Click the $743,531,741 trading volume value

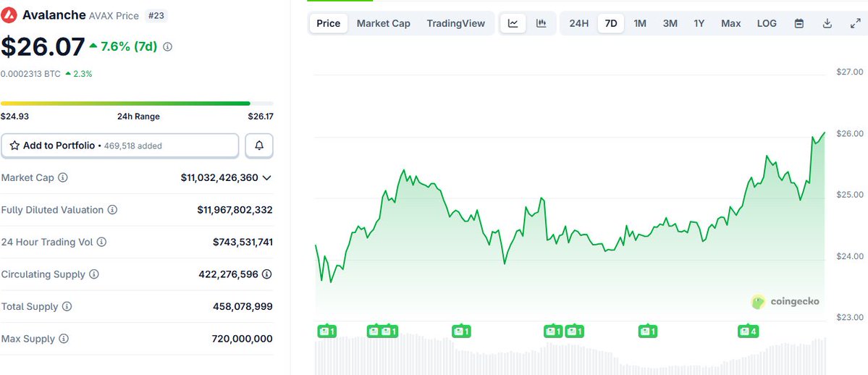243,242
